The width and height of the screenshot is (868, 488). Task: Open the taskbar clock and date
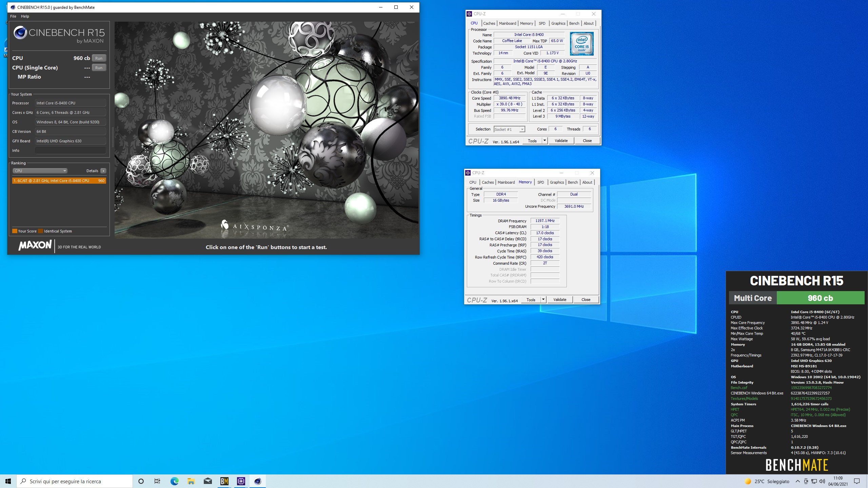(838, 481)
